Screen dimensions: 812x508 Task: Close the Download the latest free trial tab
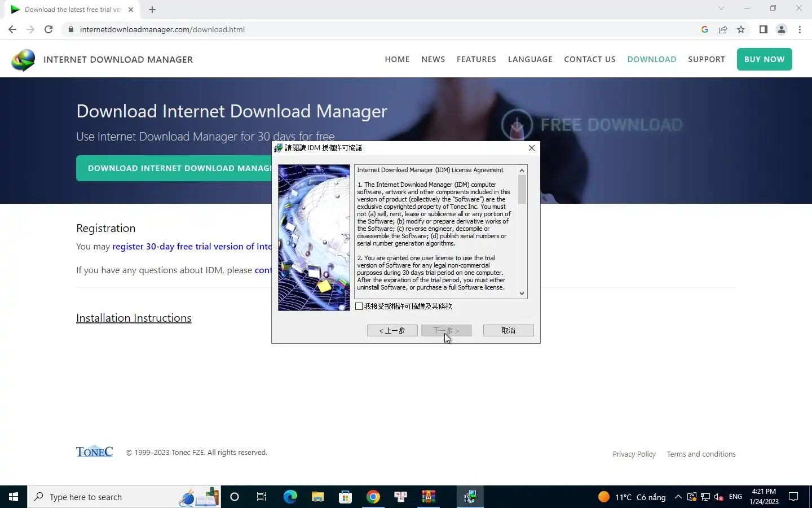[x=131, y=10]
